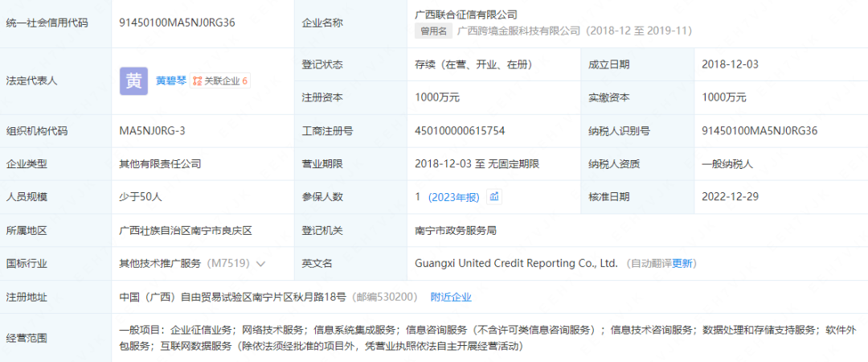Open the 关联企业 relation icon badge
This screenshot has width=868, height=362.
197,81
